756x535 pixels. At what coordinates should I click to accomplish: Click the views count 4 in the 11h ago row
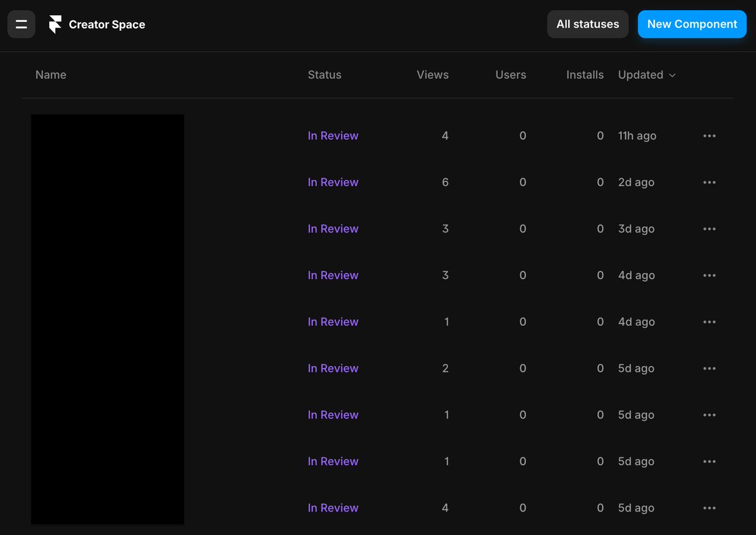click(x=445, y=136)
